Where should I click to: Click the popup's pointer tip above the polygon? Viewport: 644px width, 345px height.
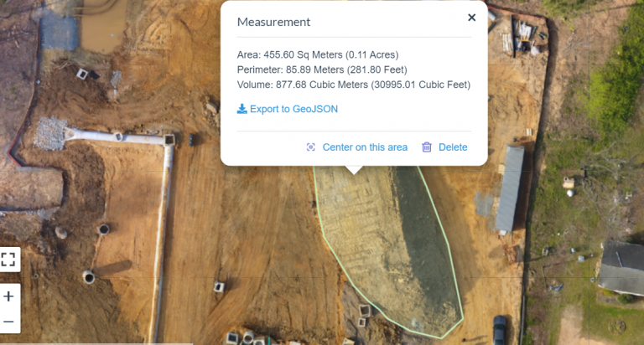354,172
